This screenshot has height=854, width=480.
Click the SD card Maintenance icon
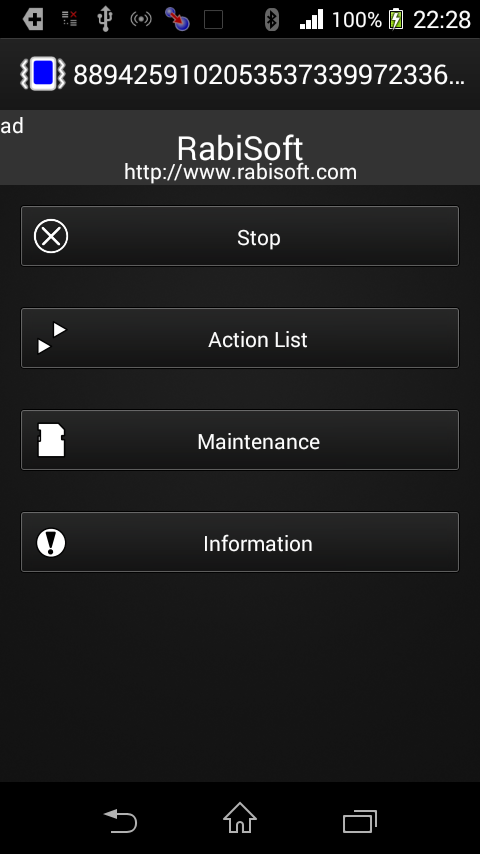[51, 440]
